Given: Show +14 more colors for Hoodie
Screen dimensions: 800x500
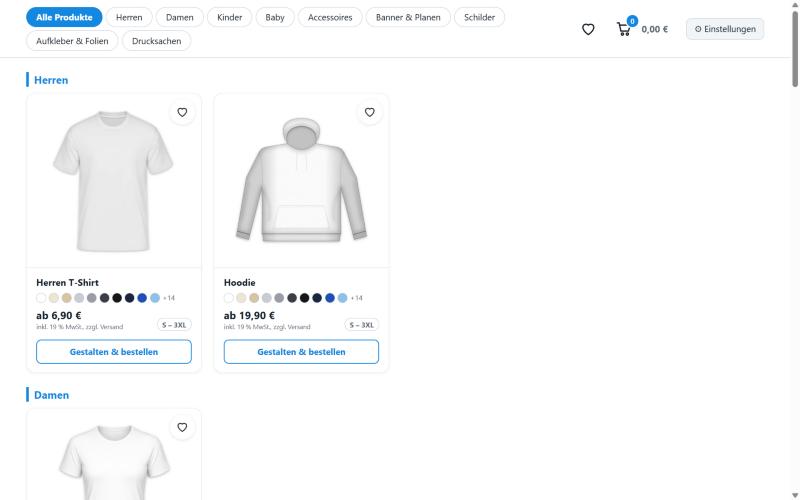Looking at the screenshot, I should (x=356, y=298).
